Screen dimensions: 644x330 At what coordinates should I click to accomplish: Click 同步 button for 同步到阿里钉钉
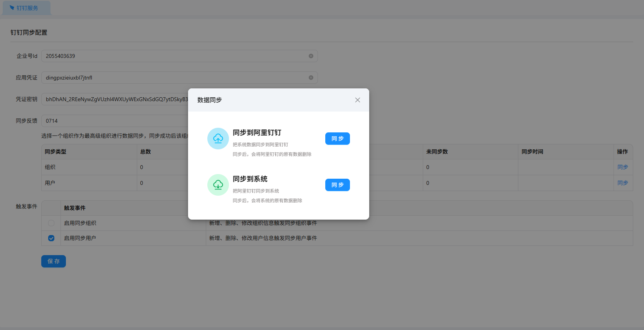point(338,139)
